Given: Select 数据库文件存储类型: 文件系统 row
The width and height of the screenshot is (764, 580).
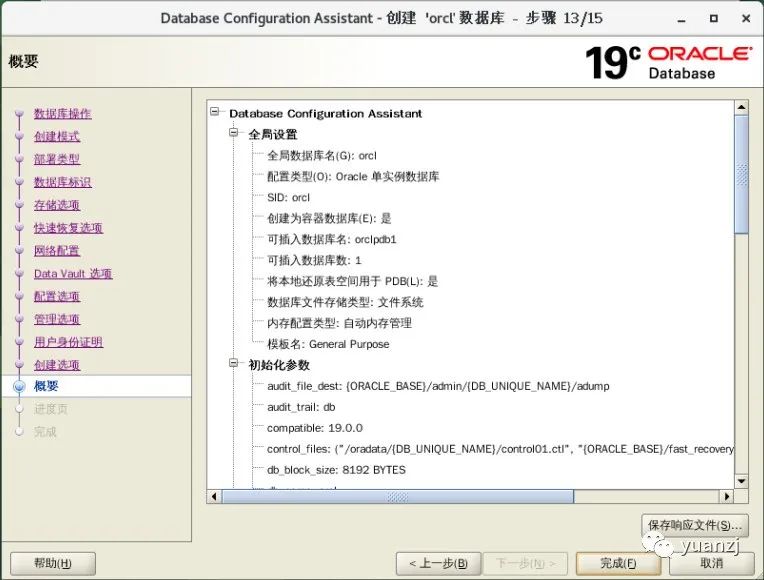Looking at the screenshot, I should tap(345, 303).
